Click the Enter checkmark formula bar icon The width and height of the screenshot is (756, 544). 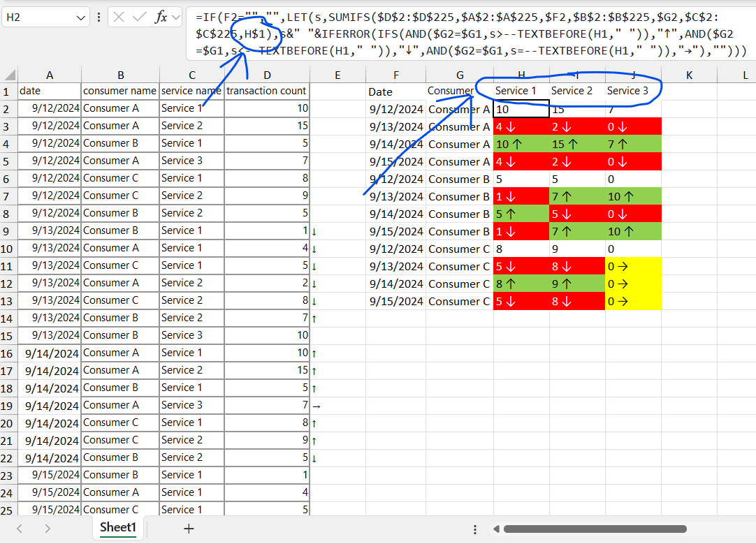coord(140,17)
